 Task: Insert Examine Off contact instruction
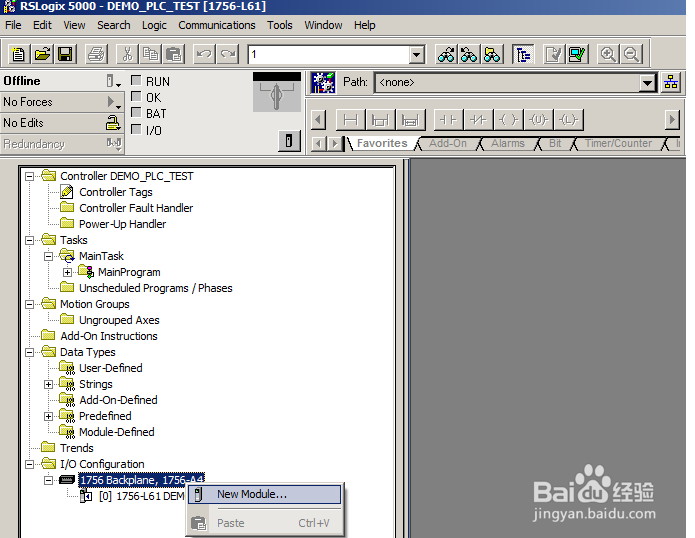[478, 120]
